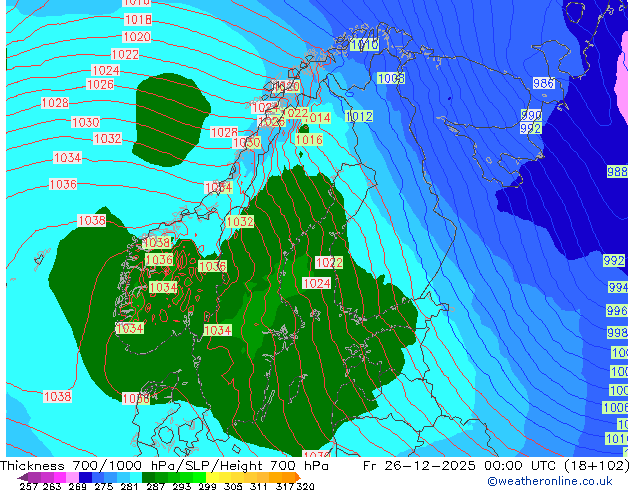Pick the orange legend swatch at 317
The height and width of the screenshot is (490, 634).
tap(288, 477)
